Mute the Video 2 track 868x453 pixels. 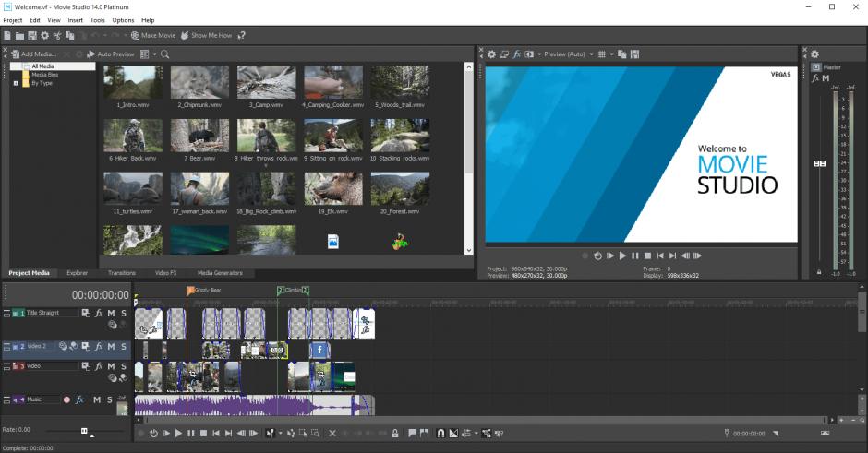(x=111, y=346)
